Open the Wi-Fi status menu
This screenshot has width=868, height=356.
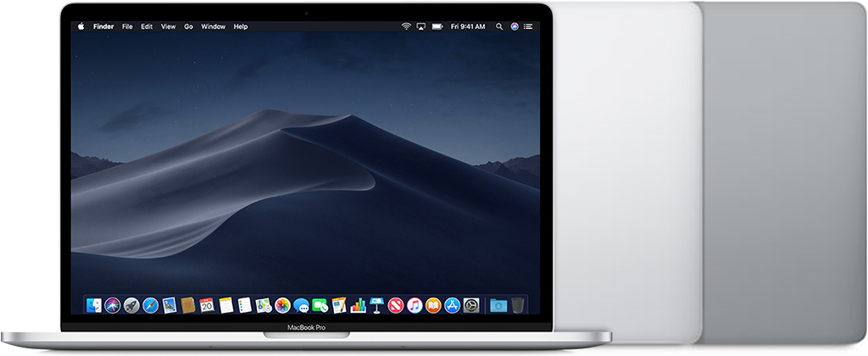tap(406, 27)
